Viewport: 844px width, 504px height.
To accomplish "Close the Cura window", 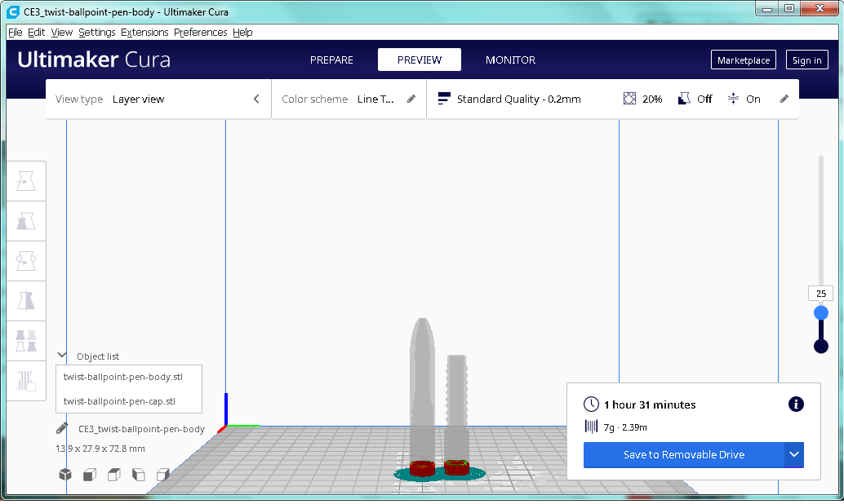I will 820,9.
